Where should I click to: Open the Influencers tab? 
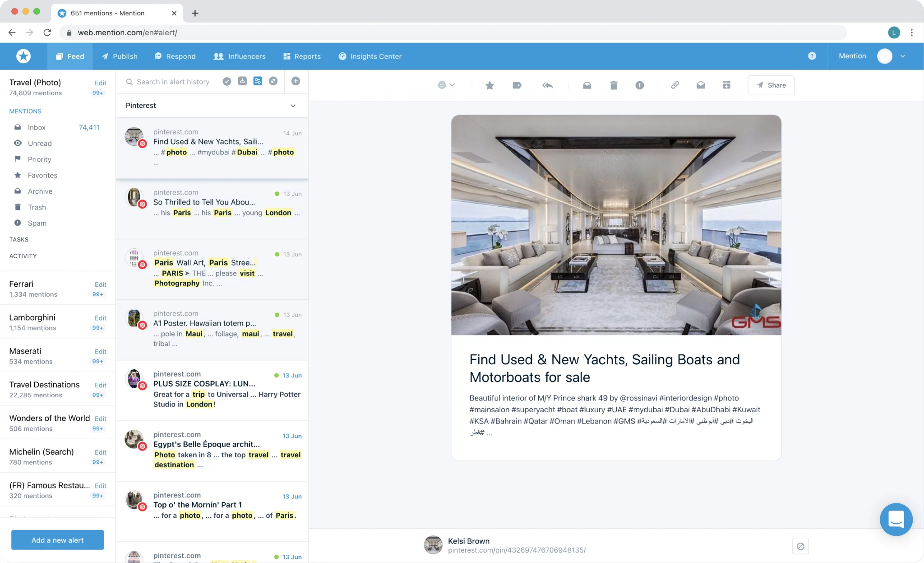pyautogui.click(x=240, y=56)
